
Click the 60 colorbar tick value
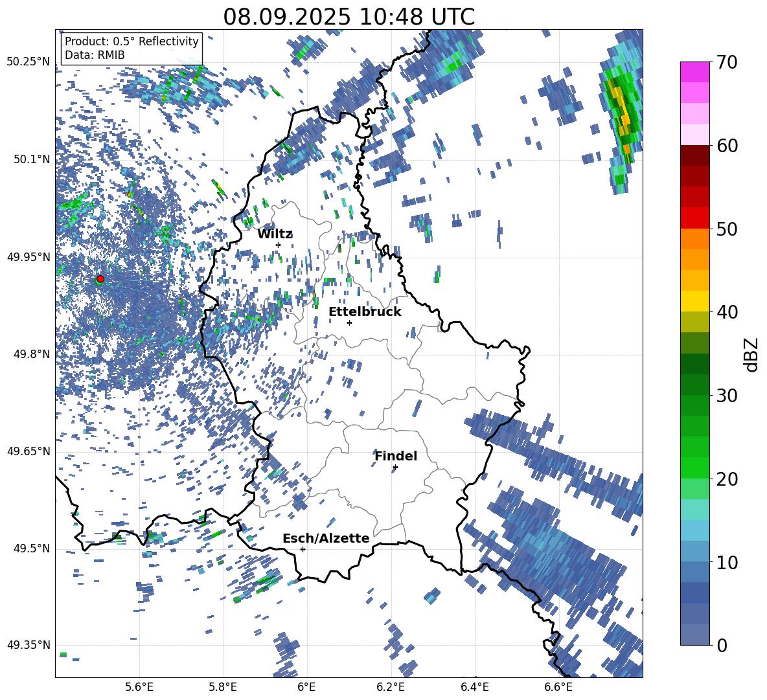[727, 146]
